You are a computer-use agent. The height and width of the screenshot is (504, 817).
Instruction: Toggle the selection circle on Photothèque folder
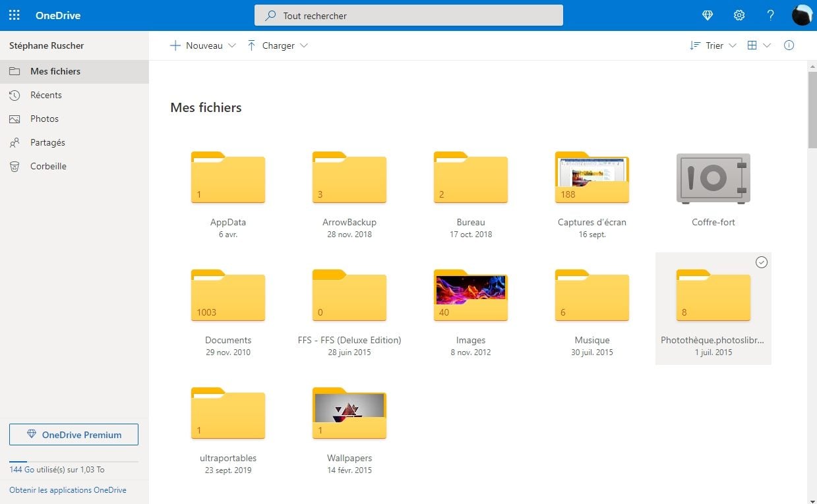click(762, 262)
